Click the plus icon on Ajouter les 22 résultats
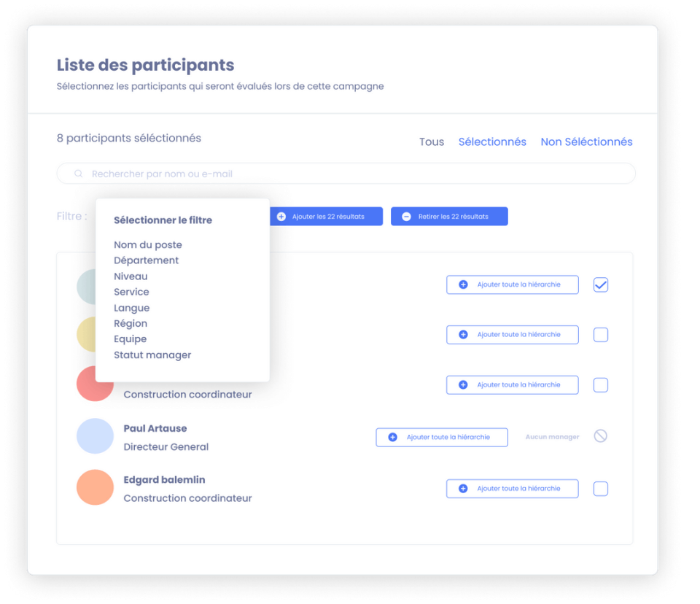This screenshot has width=700, height=604. 281,216
